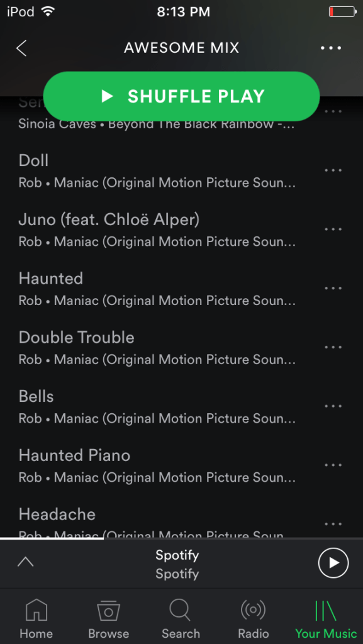
Task: Expand the now playing bar with the up chevron
Action: (25, 562)
